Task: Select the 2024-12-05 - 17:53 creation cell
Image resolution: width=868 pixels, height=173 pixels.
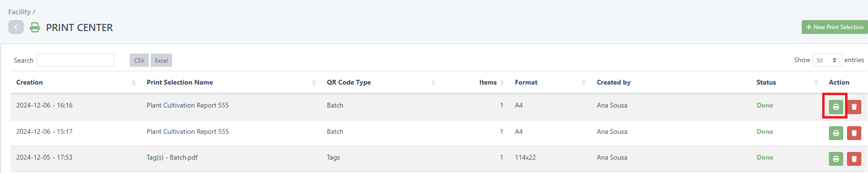Action: tap(44, 157)
